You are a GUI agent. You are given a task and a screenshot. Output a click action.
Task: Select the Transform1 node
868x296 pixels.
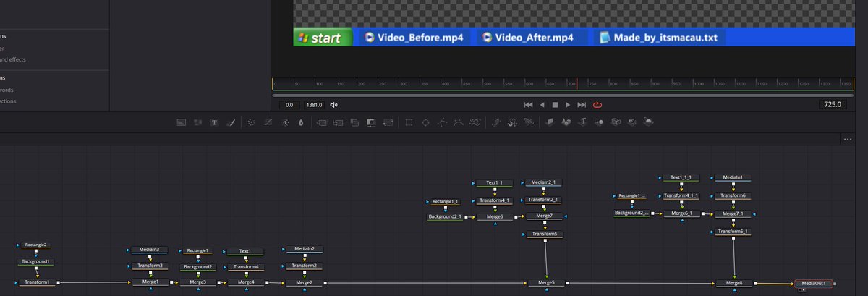(x=36, y=282)
